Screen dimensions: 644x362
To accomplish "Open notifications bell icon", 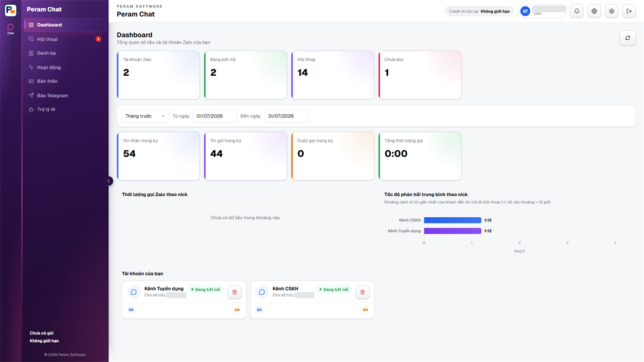I will point(577,11).
